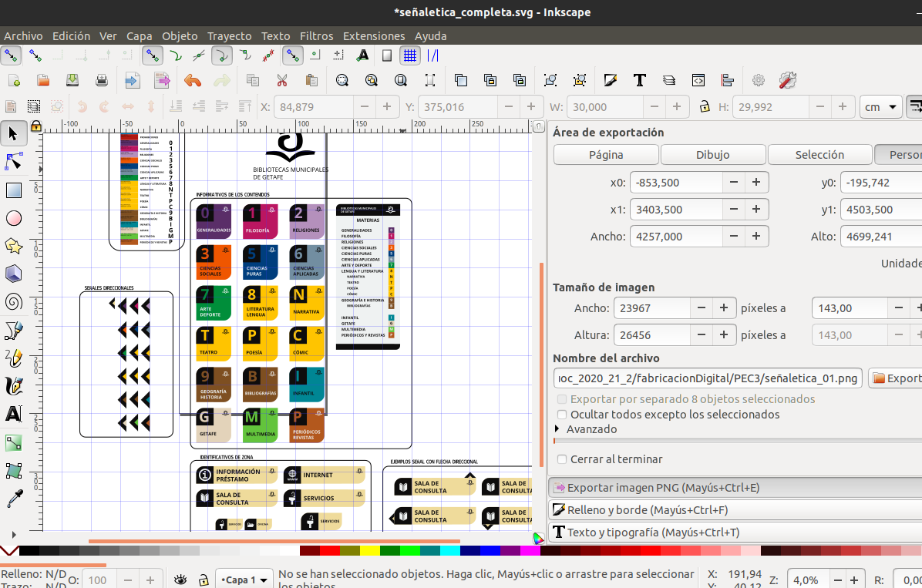Open Align and Distribute icon
Image resolution: width=922 pixels, height=588 pixels.
[728, 80]
